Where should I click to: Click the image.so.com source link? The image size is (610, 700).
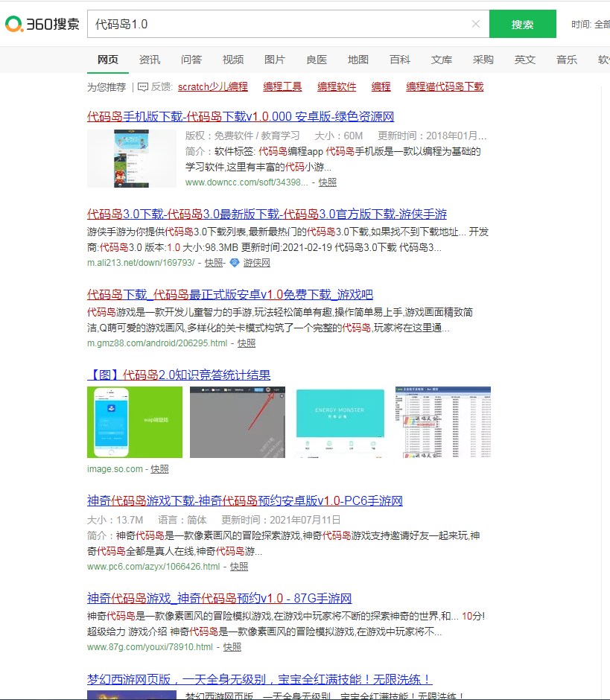click(115, 468)
